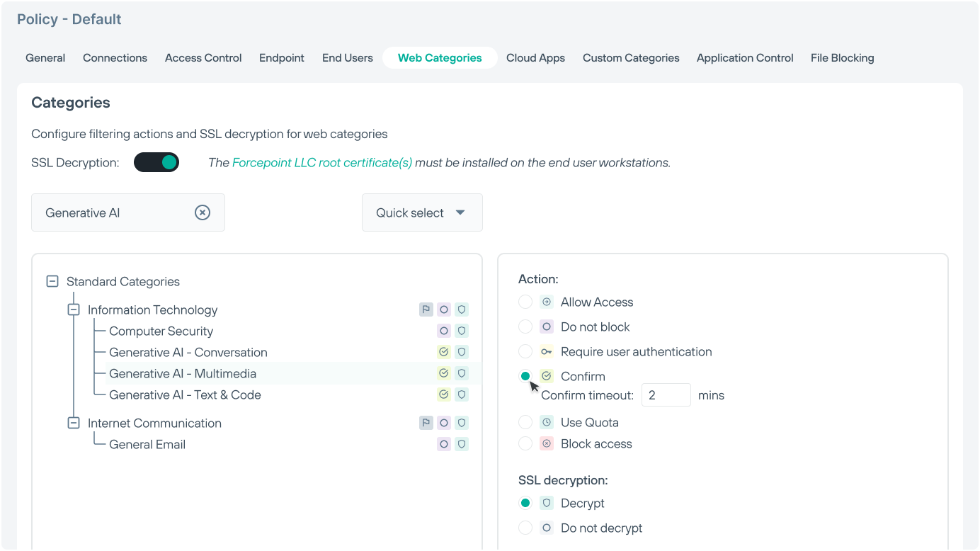The width and height of the screenshot is (980, 551).
Task: Select Do not decrypt for SSL decryption
Action: [x=525, y=528]
